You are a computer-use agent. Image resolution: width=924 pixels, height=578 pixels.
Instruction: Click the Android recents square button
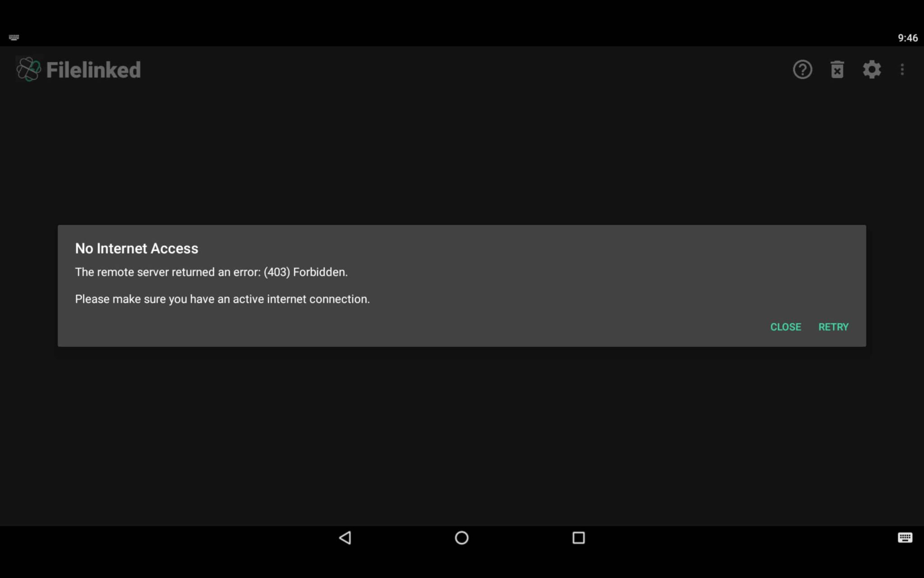pos(578,537)
